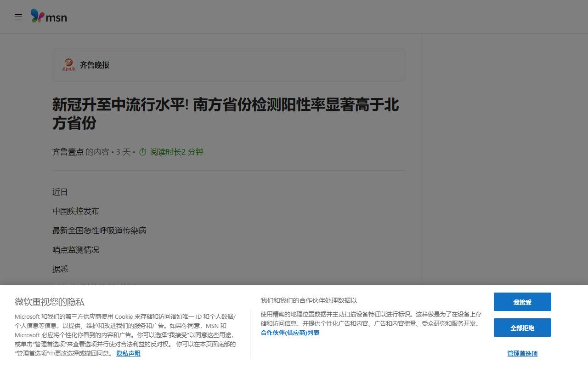This screenshot has width=588, height=368.
Task: Open the 管理首选项 manage preferences link
Action: (x=522, y=353)
